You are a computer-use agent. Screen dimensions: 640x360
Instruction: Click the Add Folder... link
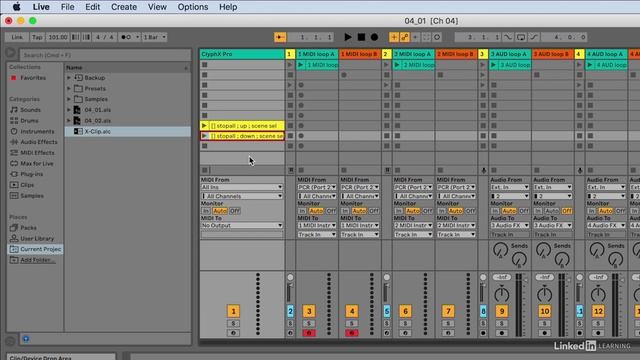click(x=38, y=260)
